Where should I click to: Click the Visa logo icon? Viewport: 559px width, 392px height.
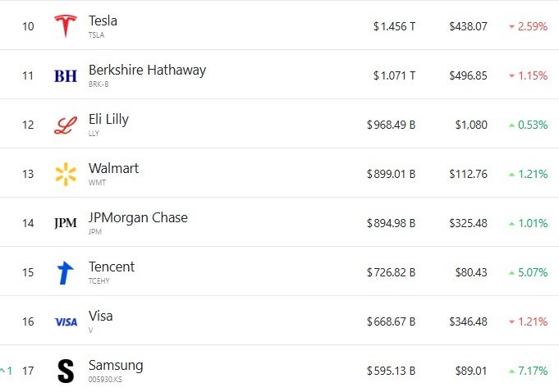coord(65,321)
